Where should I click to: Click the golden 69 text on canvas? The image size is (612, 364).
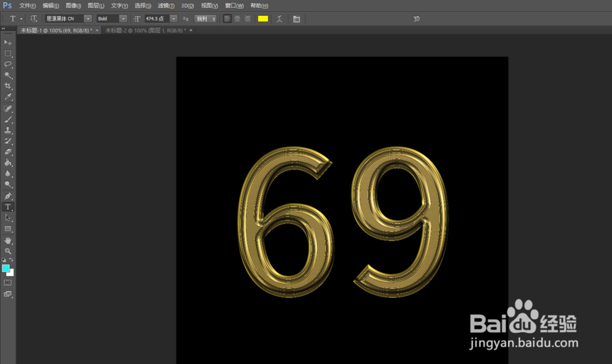343,221
